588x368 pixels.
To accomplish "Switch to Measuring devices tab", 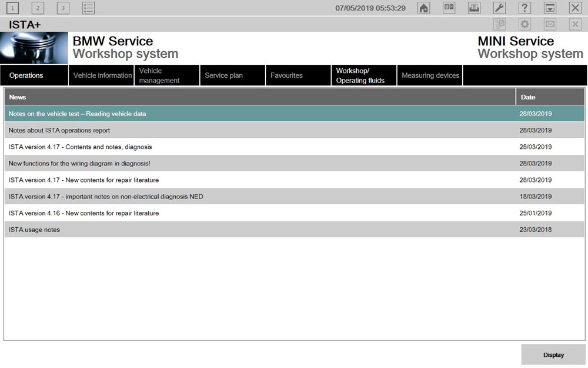I will click(x=430, y=75).
